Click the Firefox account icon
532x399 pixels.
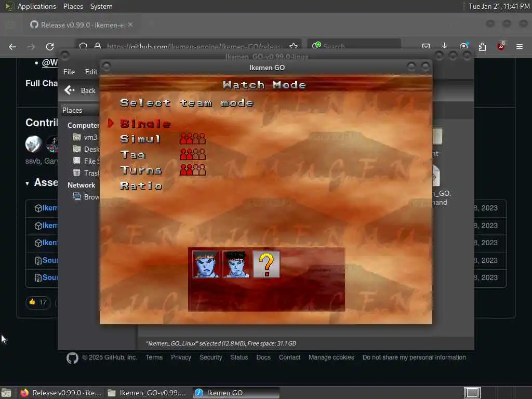(463, 46)
